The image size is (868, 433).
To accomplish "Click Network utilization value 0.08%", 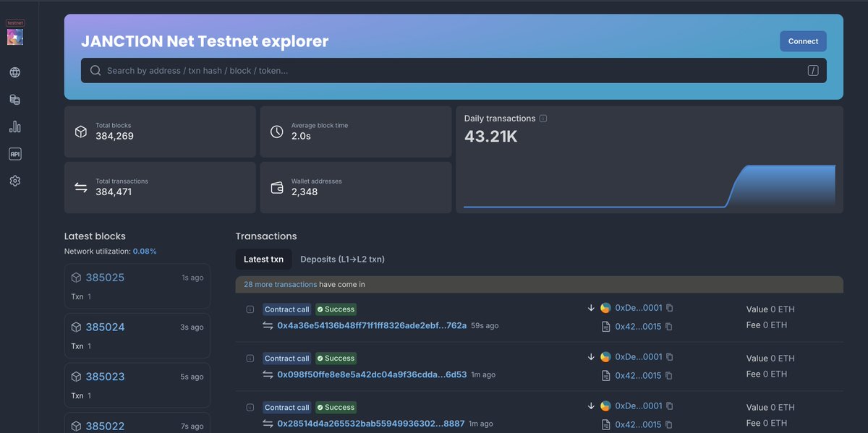I will point(145,251).
